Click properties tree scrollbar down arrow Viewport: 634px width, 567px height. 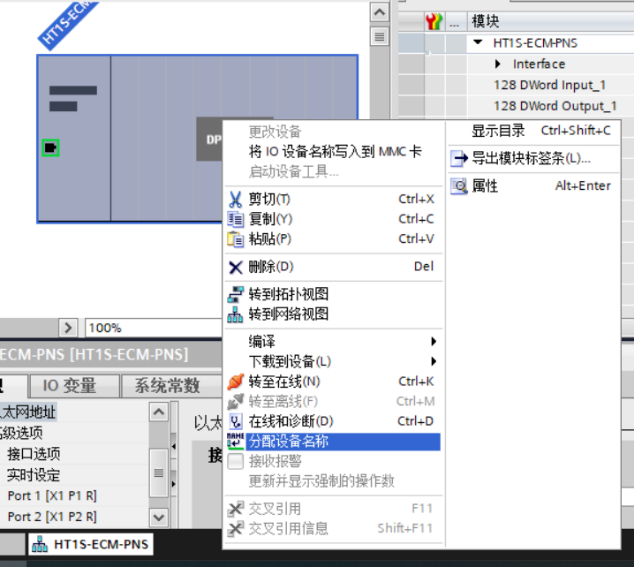tap(158, 517)
